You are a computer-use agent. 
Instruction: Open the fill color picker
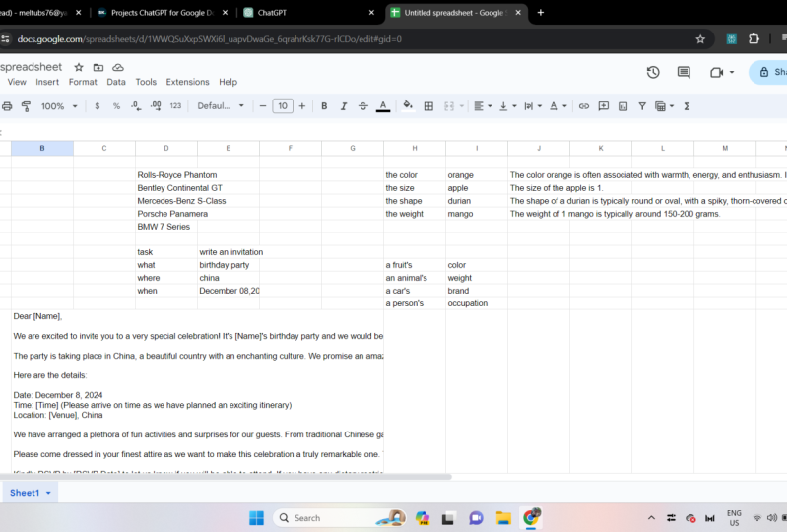click(x=408, y=105)
